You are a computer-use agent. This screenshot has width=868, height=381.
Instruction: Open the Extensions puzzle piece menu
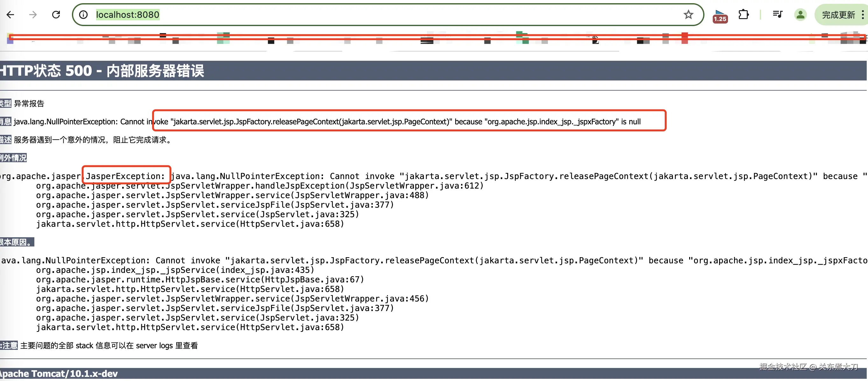click(743, 15)
